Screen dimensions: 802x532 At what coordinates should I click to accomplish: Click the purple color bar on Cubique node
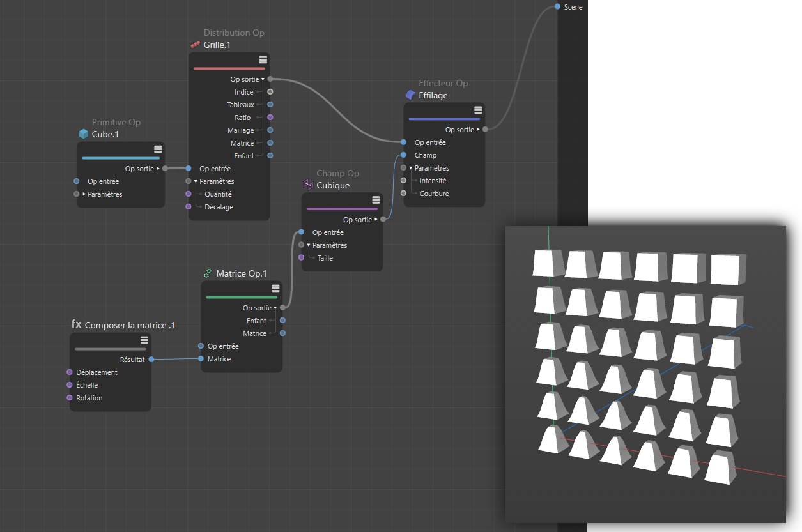pyautogui.click(x=342, y=208)
